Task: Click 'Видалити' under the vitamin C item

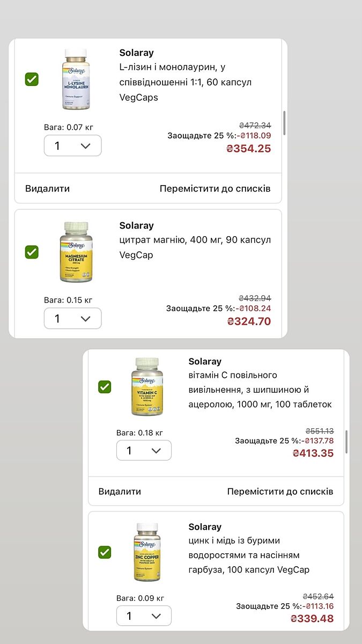Action: click(x=120, y=492)
